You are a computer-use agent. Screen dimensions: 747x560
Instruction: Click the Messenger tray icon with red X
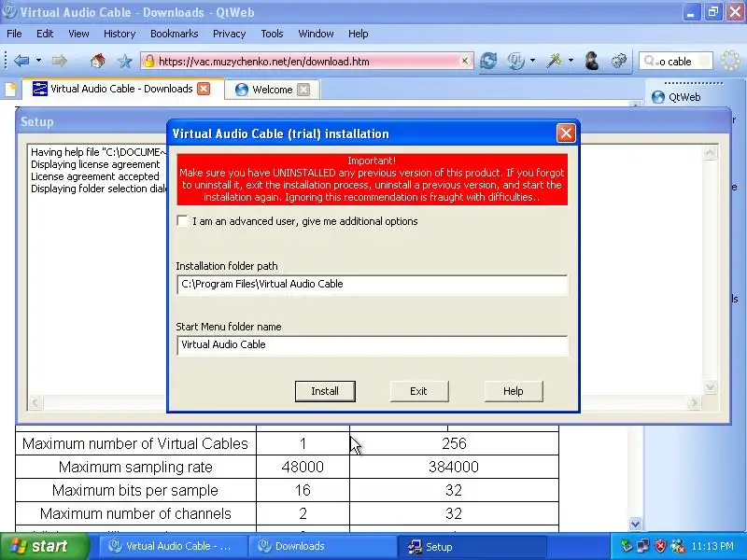(x=678, y=546)
